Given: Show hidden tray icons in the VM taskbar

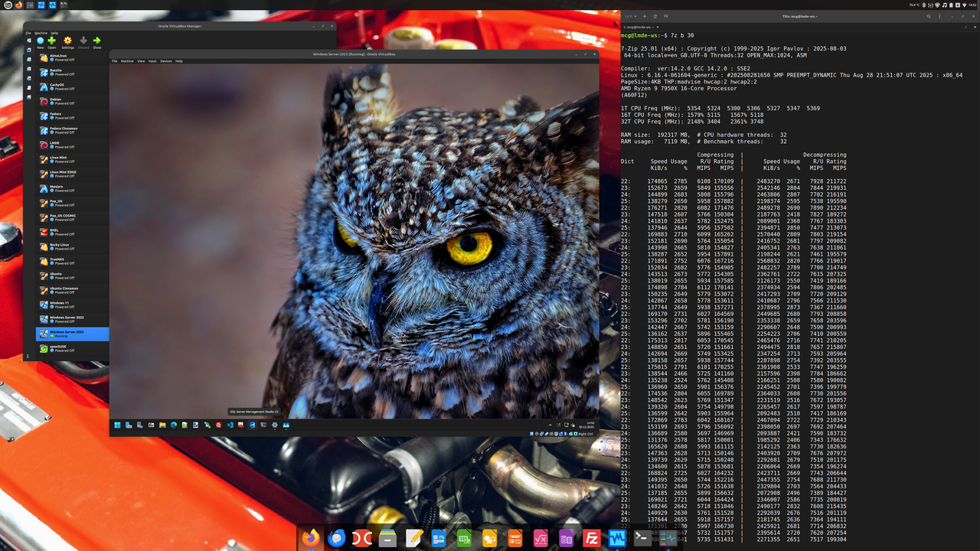Looking at the screenshot, I should [550, 424].
